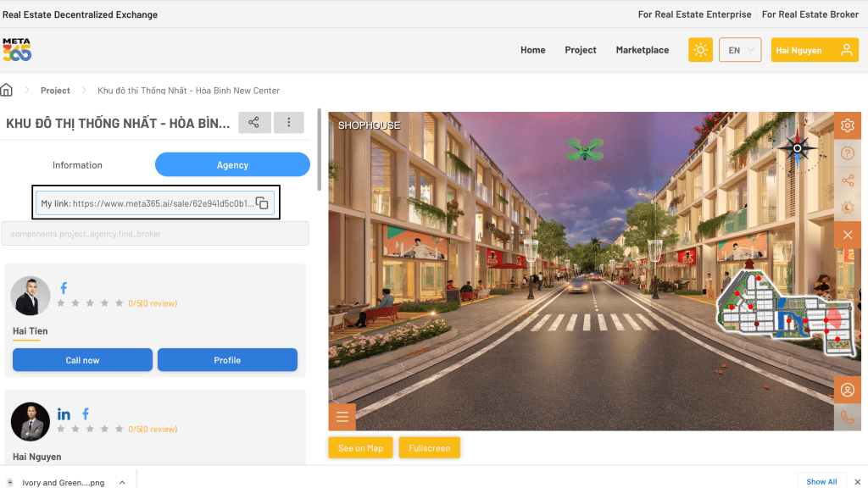Click Hai Nguyen's LinkedIn icon
868x488 pixels.
(x=64, y=414)
